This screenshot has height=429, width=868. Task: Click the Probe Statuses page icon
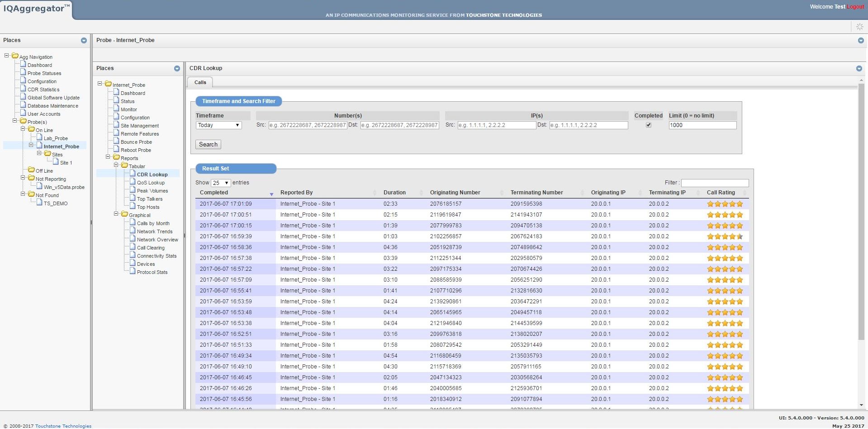tap(23, 72)
